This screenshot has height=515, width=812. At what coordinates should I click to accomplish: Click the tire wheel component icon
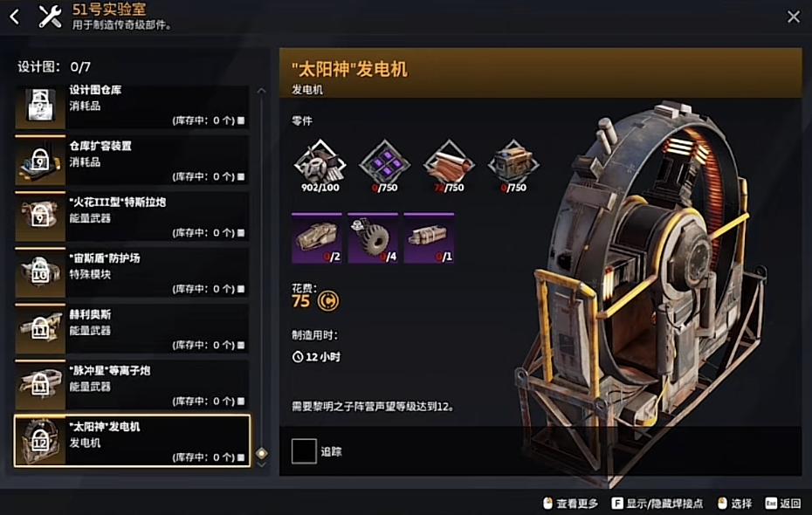click(x=373, y=238)
